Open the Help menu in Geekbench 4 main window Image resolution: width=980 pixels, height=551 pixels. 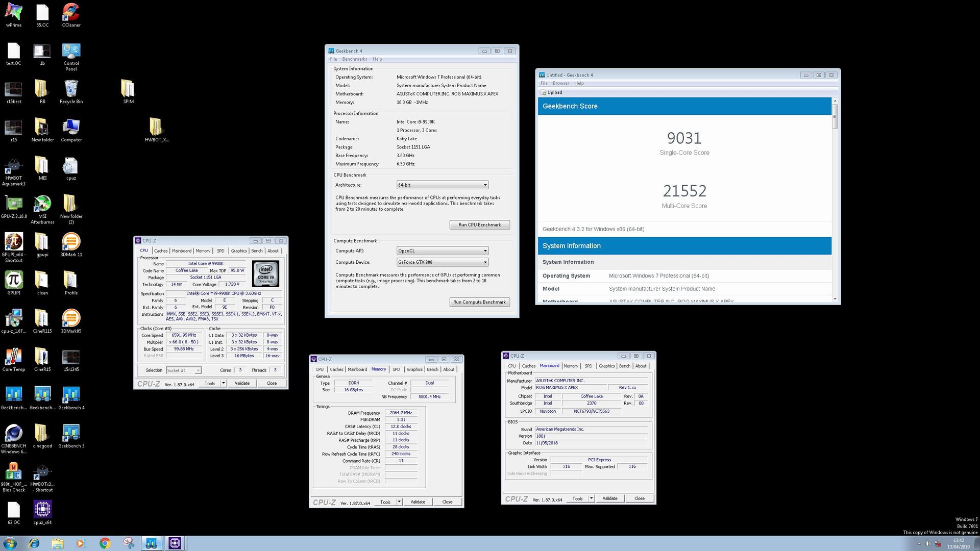pos(377,59)
